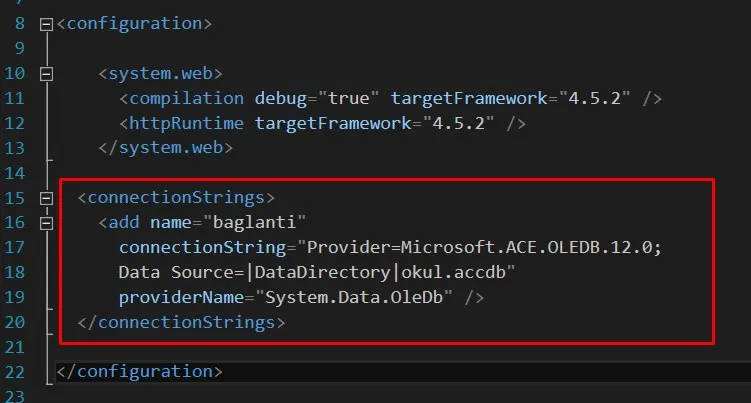The height and width of the screenshot is (403, 751).
Task: Collapse the connectionStrings fold box on line 15
Action: pos(46,198)
